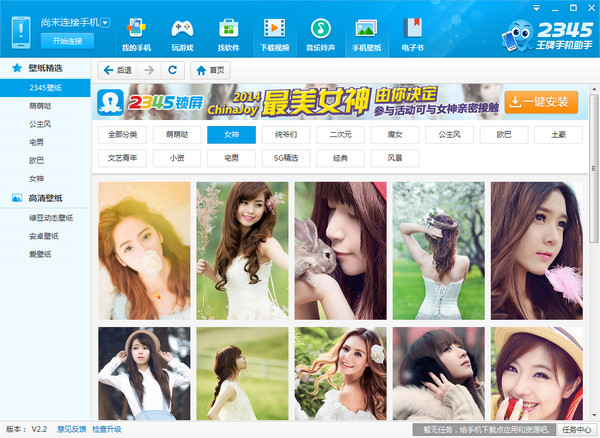Expand the phone connection dropdown arrow
Image resolution: width=600 pixels, height=438 pixels.
click(105, 23)
